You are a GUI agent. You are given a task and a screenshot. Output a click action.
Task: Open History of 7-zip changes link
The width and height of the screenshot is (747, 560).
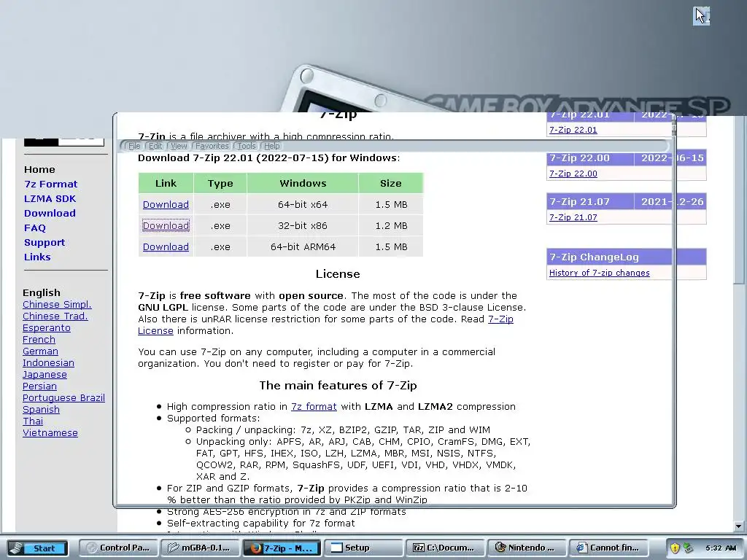tap(600, 273)
